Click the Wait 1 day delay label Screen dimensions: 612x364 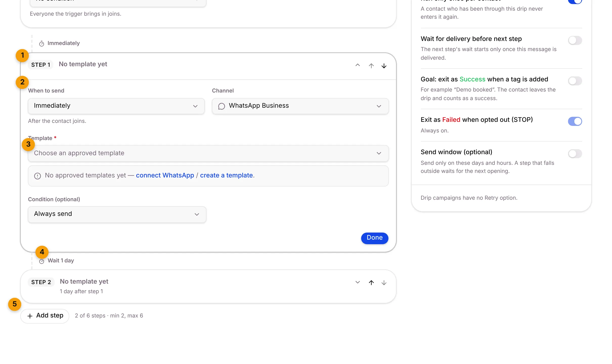click(61, 261)
